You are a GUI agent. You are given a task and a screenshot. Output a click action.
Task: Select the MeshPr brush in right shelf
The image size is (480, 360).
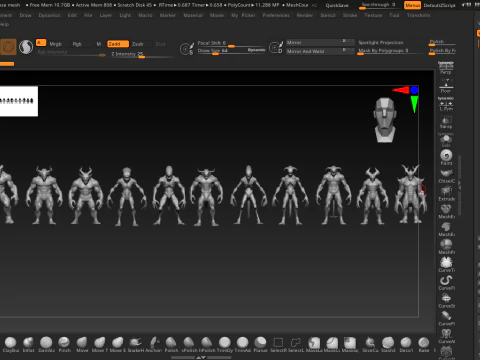[446, 246]
